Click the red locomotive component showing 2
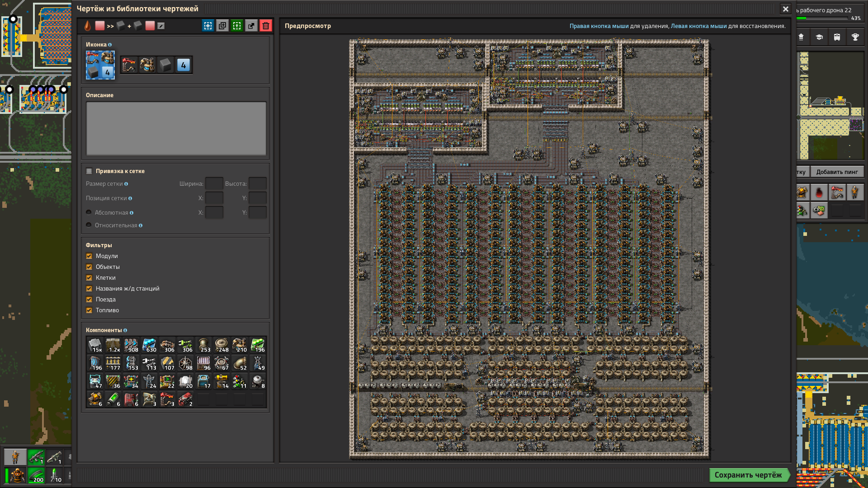Screen dimensions: 868x488 [185, 399]
